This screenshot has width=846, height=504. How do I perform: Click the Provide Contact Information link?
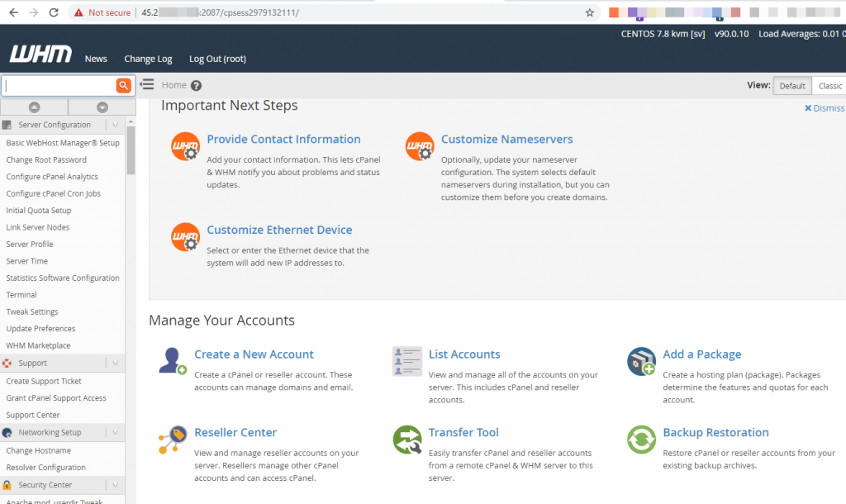tap(283, 140)
